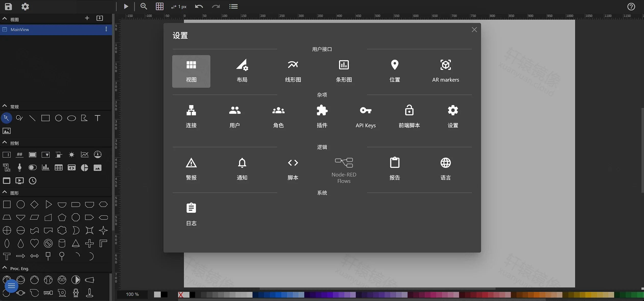Image resolution: width=644 pixels, height=301 pixels.
Task: Open the Scripts (脚本) settings
Action: (x=293, y=169)
